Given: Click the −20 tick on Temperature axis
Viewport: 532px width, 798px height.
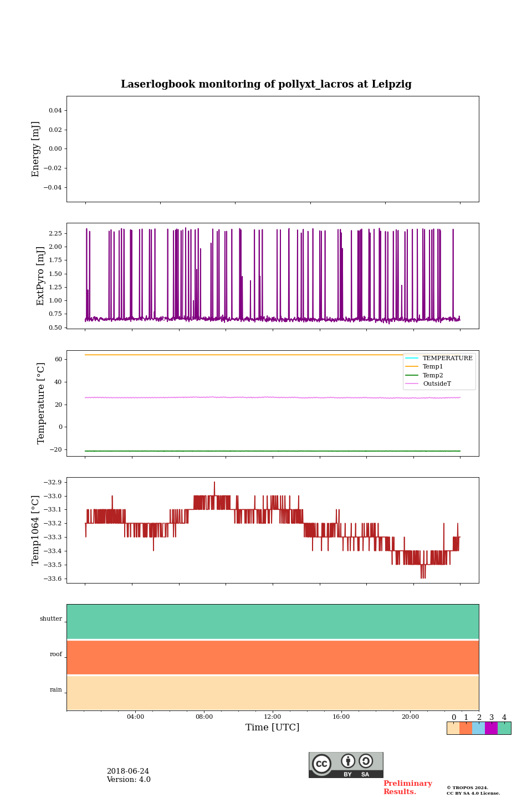Looking at the screenshot, I should click(56, 449).
